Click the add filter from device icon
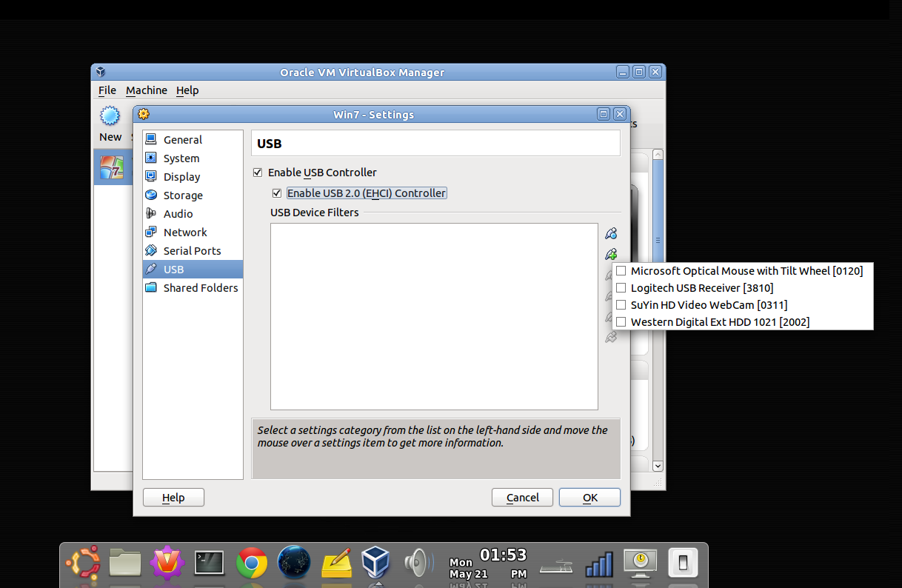Image resolution: width=902 pixels, height=588 pixels. pyautogui.click(x=610, y=254)
